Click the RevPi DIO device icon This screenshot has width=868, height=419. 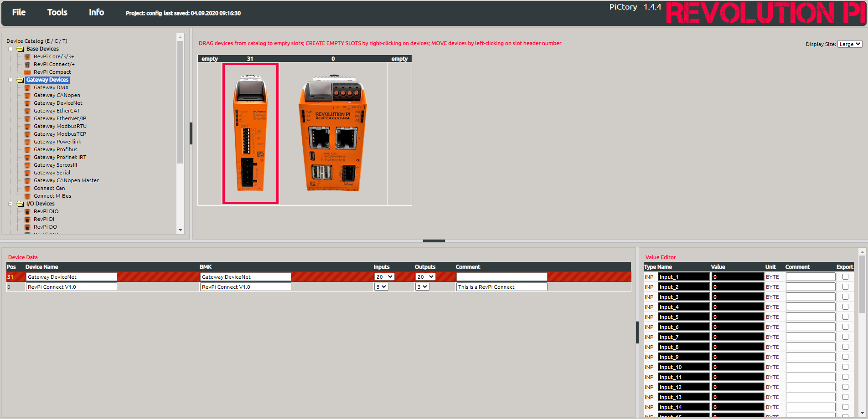tap(27, 211)
